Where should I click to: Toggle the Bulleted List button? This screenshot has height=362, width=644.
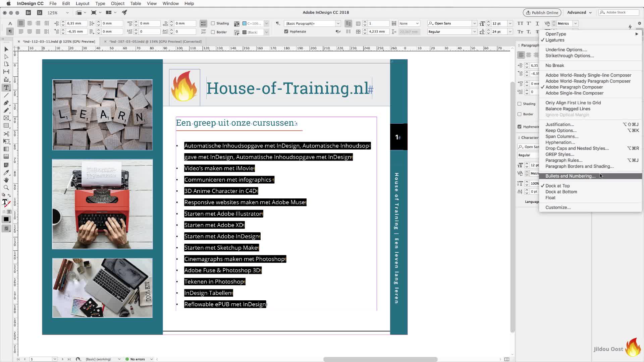point(203,23)
